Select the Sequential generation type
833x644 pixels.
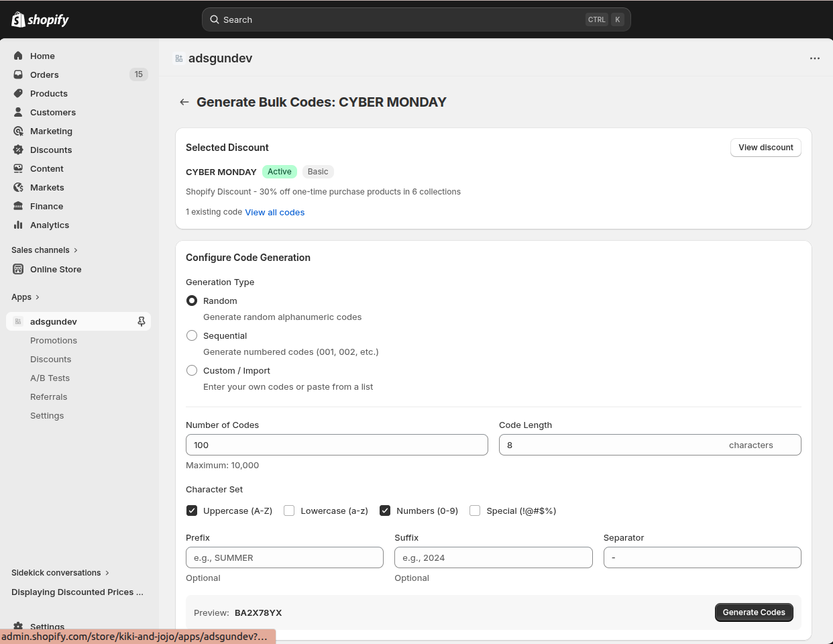[x=192, y=335]
